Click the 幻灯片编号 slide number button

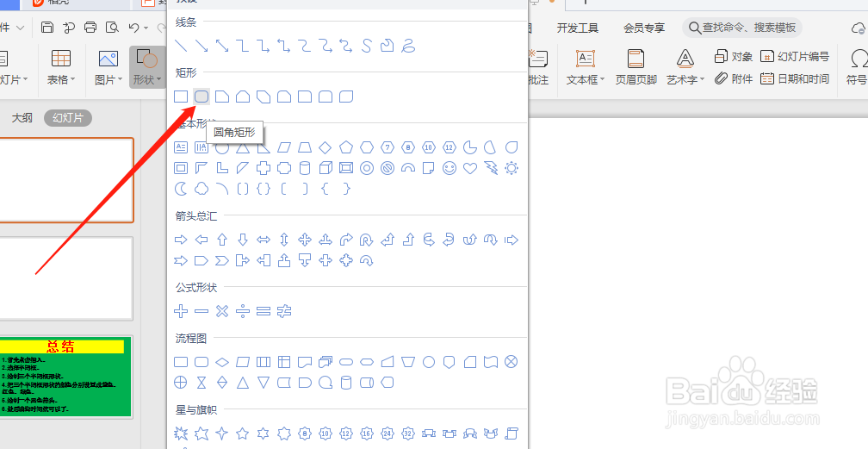pos(795,56)
